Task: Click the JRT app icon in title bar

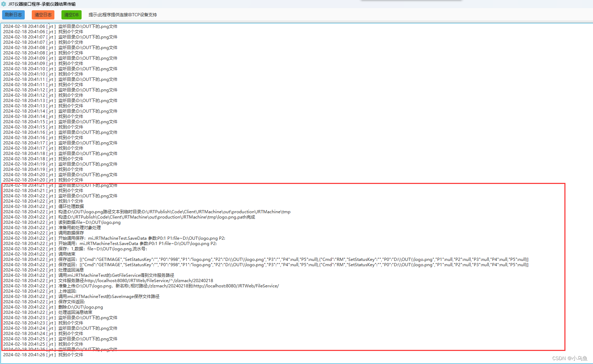Action: (x=4, y=4)
